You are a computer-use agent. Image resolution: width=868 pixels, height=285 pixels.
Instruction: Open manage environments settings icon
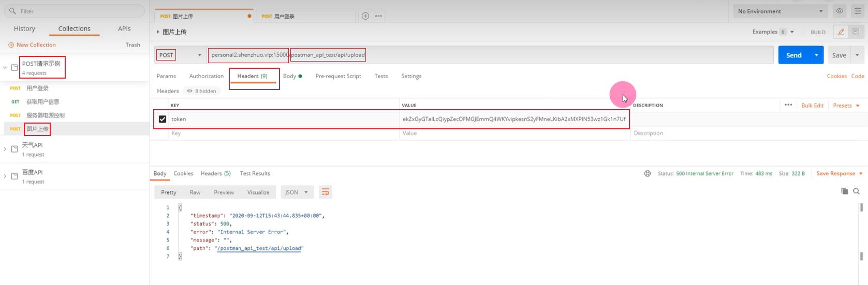(x=857, y=11)
